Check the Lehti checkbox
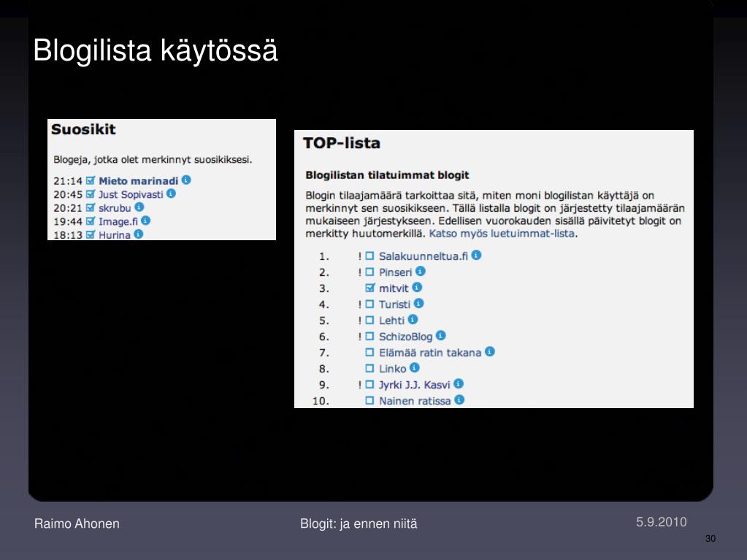This screenshot has width=747, height=560. [x=369, y=321]
